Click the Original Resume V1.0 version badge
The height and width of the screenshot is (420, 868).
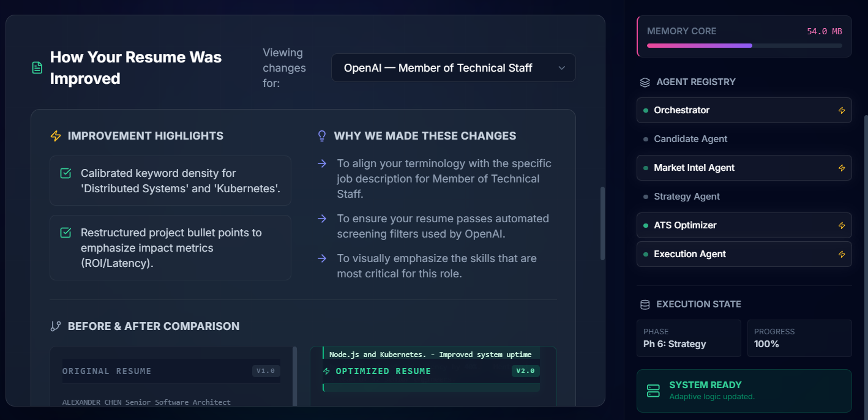click(x=266, y=371)
